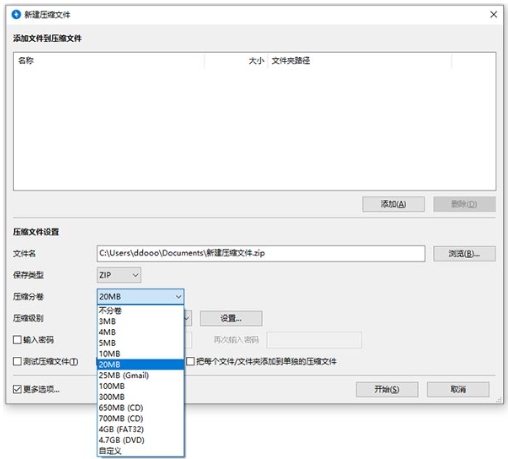The image size is (508, 459).
Task: Open 浏览(B)... to pick save location
Action: 464,254
